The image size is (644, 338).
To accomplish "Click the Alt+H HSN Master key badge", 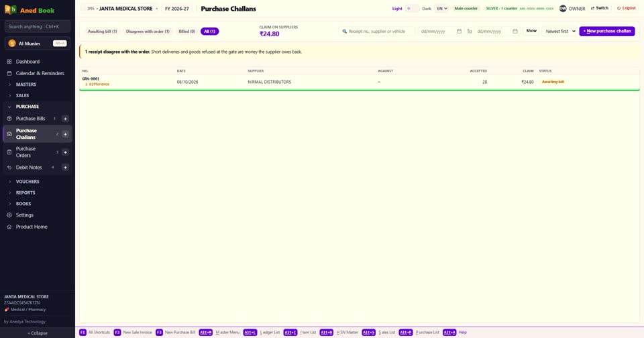I will pos(327,332).
